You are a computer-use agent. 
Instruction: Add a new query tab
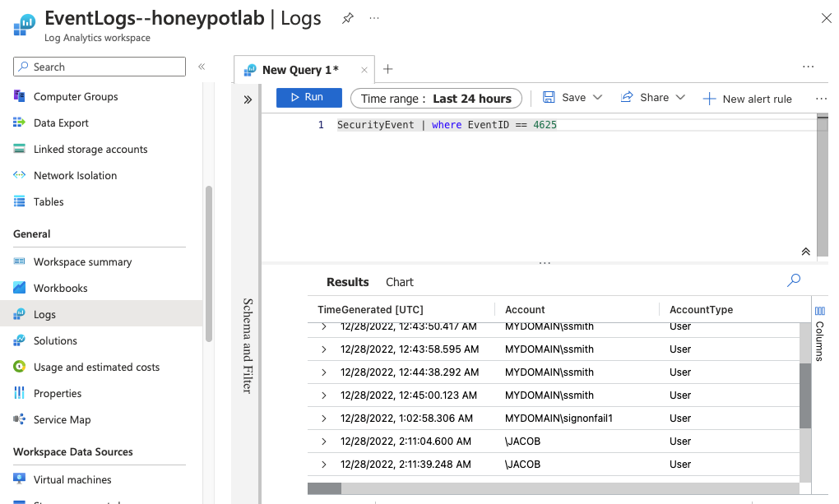click(x=388, y=69)
